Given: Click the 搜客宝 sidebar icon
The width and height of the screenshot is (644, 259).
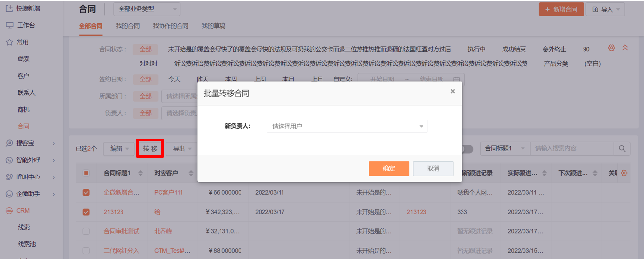Looking at the screenshot, I should tap(9, 143).
